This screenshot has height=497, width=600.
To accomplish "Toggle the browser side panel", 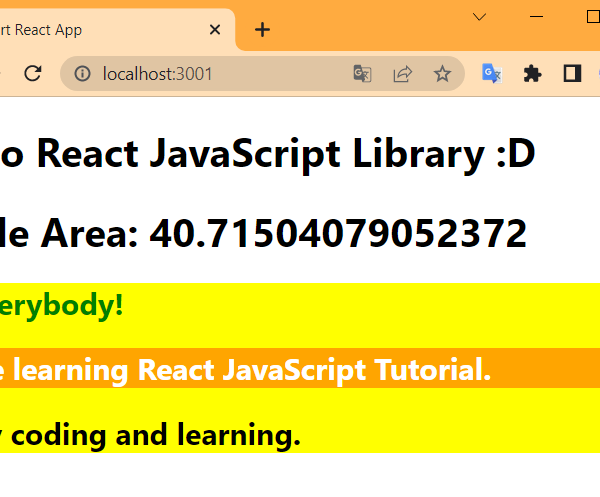I will pos(572,74).
